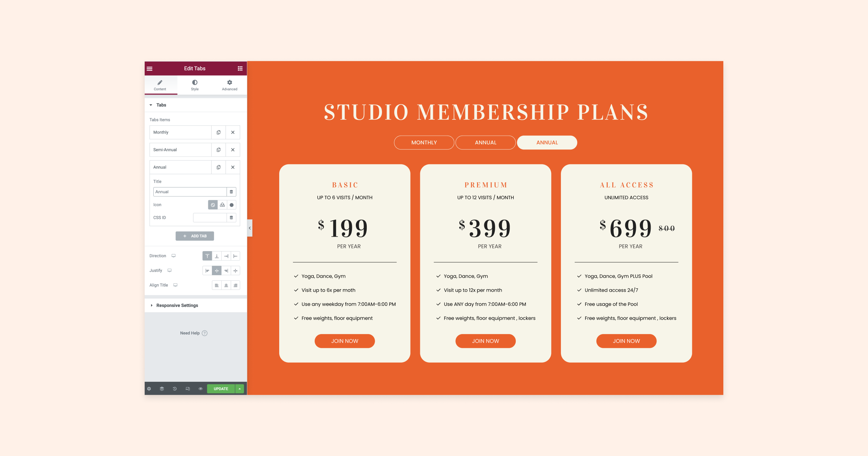Click the delete icon next to Monthly tab item
The image size is (868, 456).
coord(233,133)
